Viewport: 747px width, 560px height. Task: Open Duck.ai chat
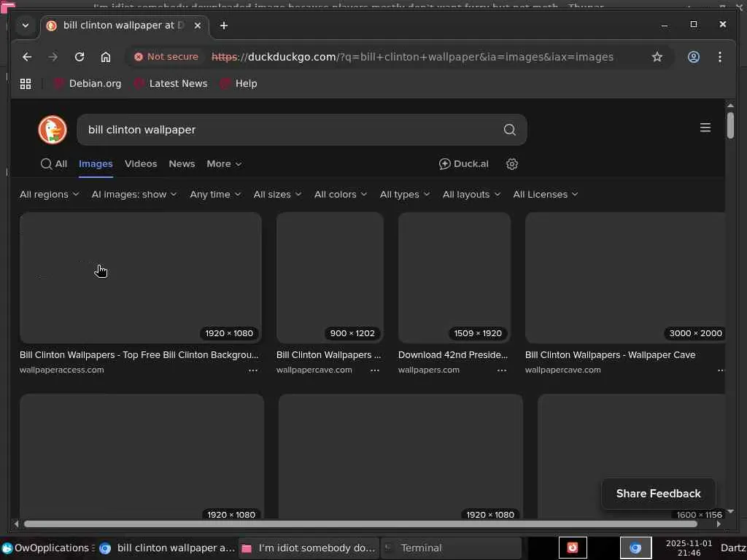coord(463,164)
